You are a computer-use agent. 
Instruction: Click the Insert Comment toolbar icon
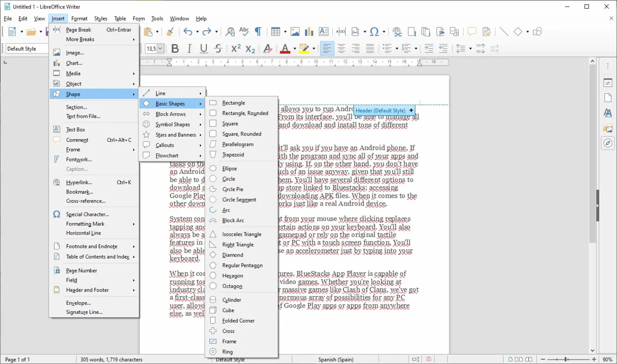pos(472,31)
